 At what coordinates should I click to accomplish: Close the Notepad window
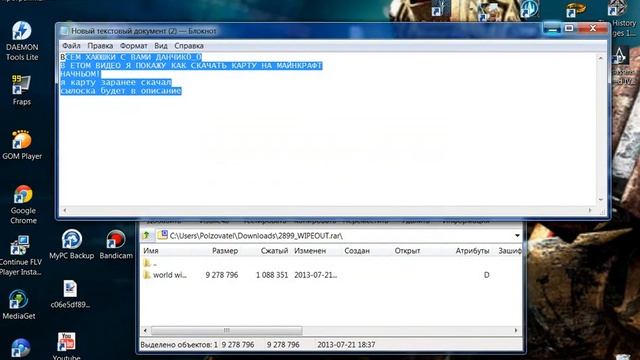(593, 29)
